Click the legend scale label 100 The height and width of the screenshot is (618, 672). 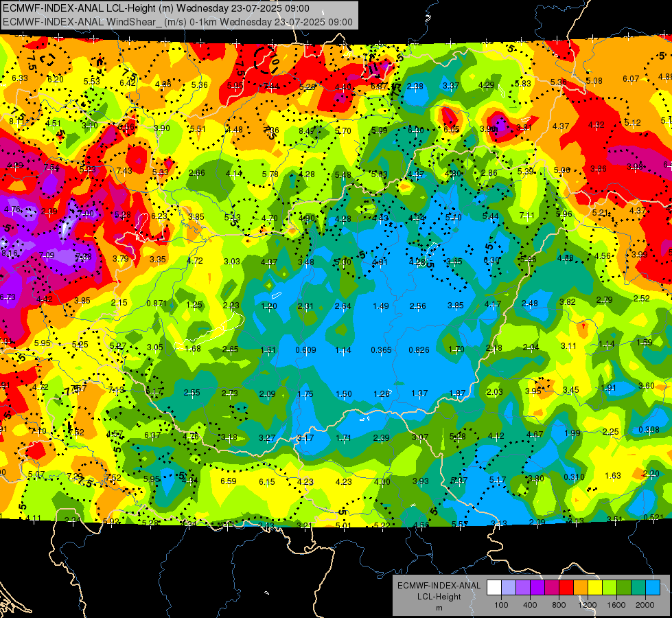tap(501, 605)
